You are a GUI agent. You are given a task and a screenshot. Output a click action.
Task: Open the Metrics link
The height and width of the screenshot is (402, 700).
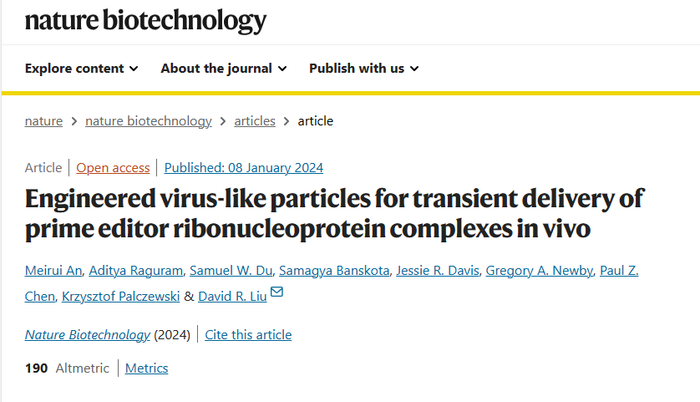[146, 368]
